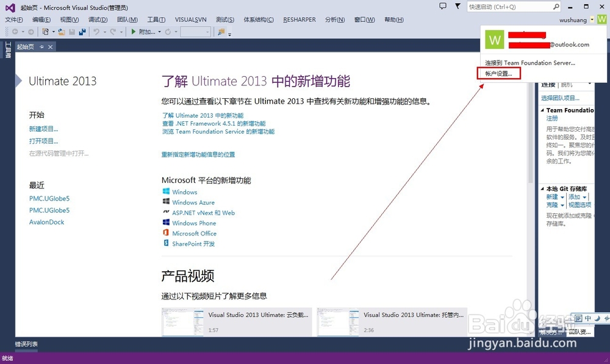Click the Navigate Forward arrow icon
The height and width of the screenshot is (364, 610).
click(30, 32)
